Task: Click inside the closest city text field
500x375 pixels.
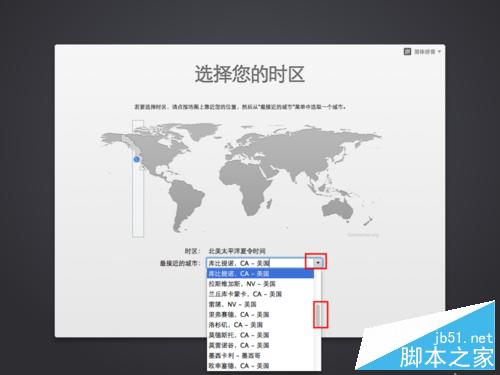Action: click(x=260, y=263)
